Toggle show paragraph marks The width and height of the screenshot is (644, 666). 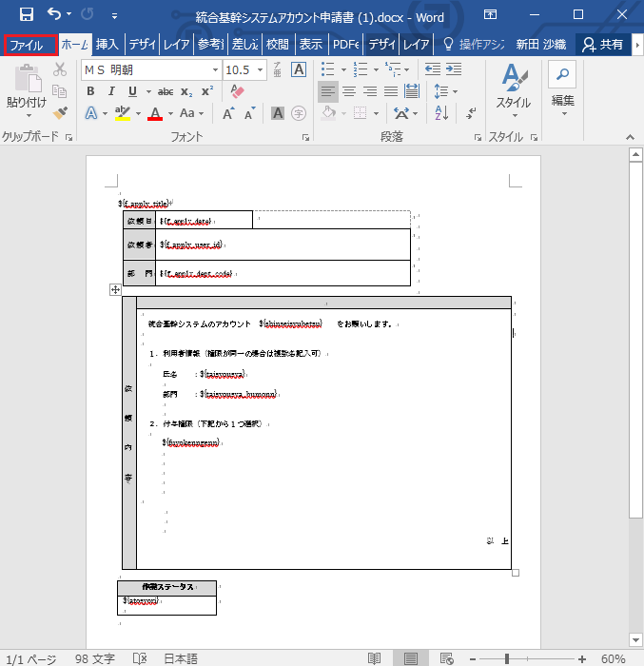point(471,113)
